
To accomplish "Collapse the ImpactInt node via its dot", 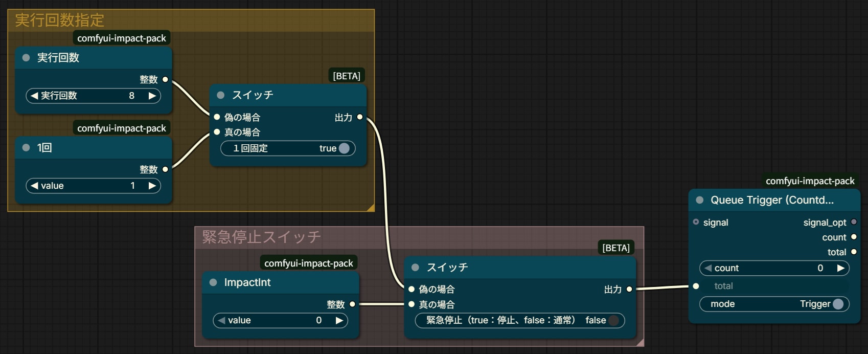I will (213, 282).
